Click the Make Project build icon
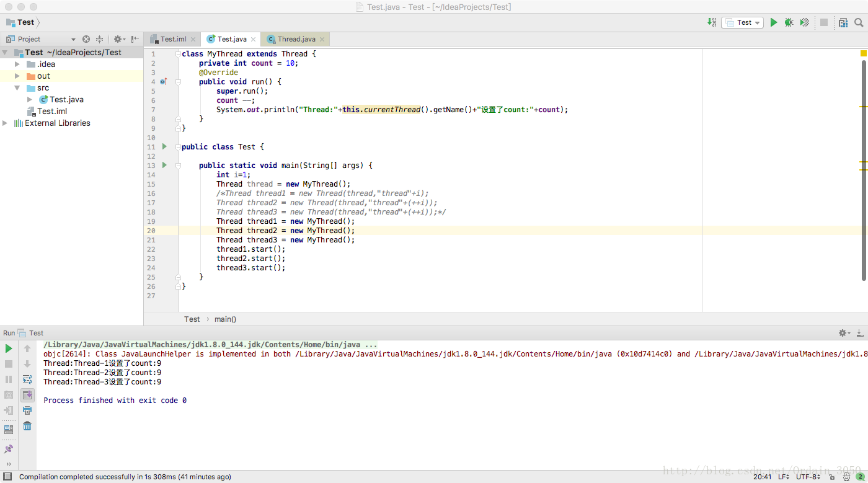Image resolution: width=868 pixels, height=483 pixels. (712, 22)
